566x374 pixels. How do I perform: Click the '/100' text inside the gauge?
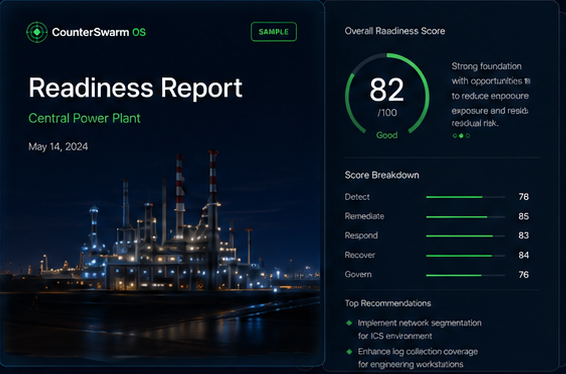tap(387, 113)
